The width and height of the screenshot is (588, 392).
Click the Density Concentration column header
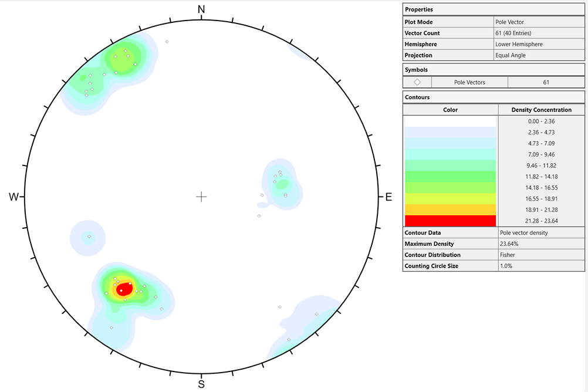tap(541, 110)
